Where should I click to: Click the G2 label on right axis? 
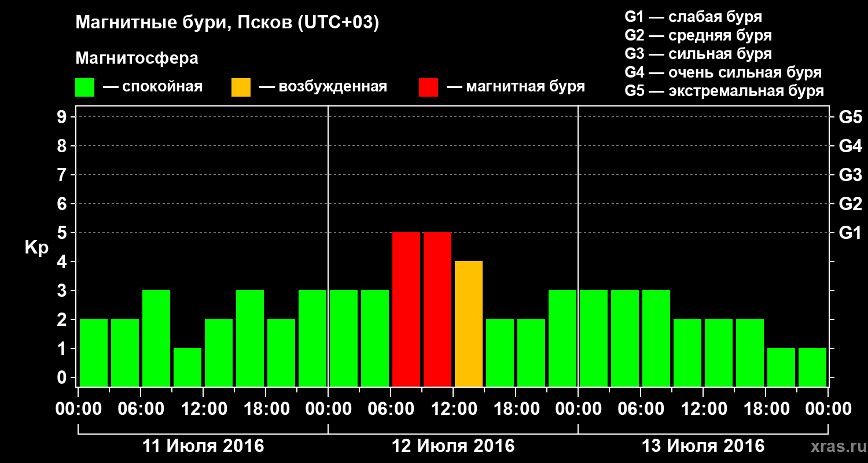(x=850, y=204)
